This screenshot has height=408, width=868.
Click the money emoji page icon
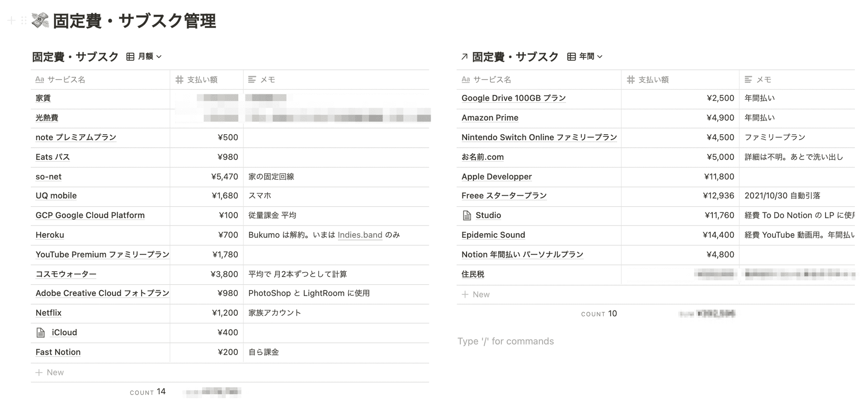pos(40,21)
